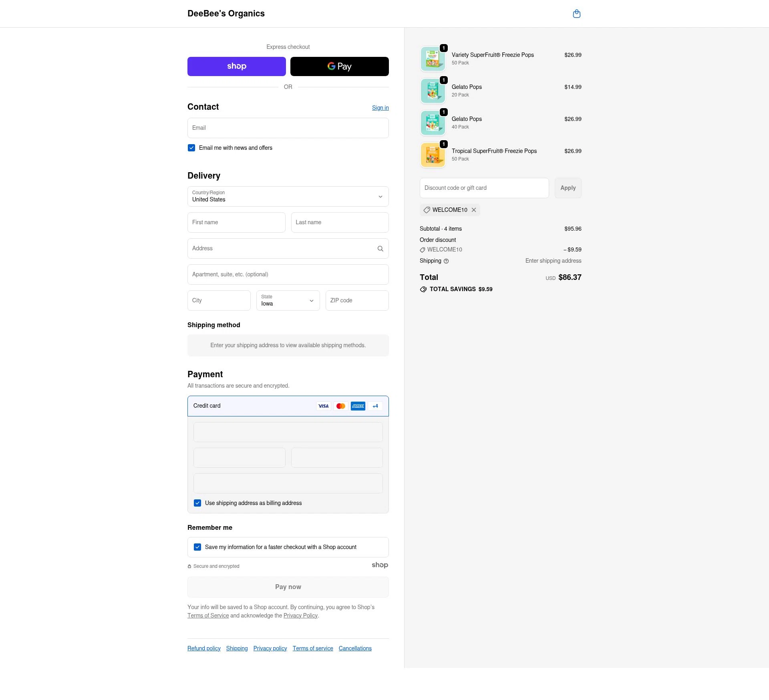Viewport: 769px width, 700px height.
Task: Click the +4 more card types badge
Action: [375, 406]
